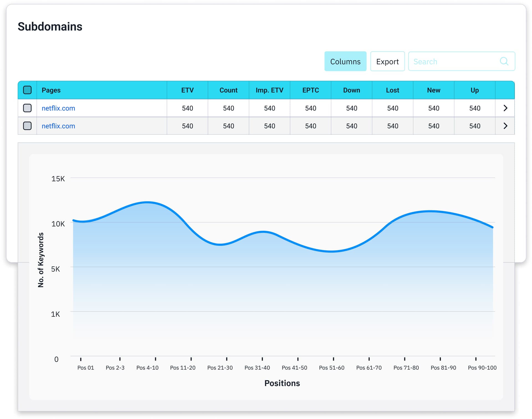Select the Imp. ETV column header
The width and height of the screenshot is (532, 419).
click(x=269, y=90)
